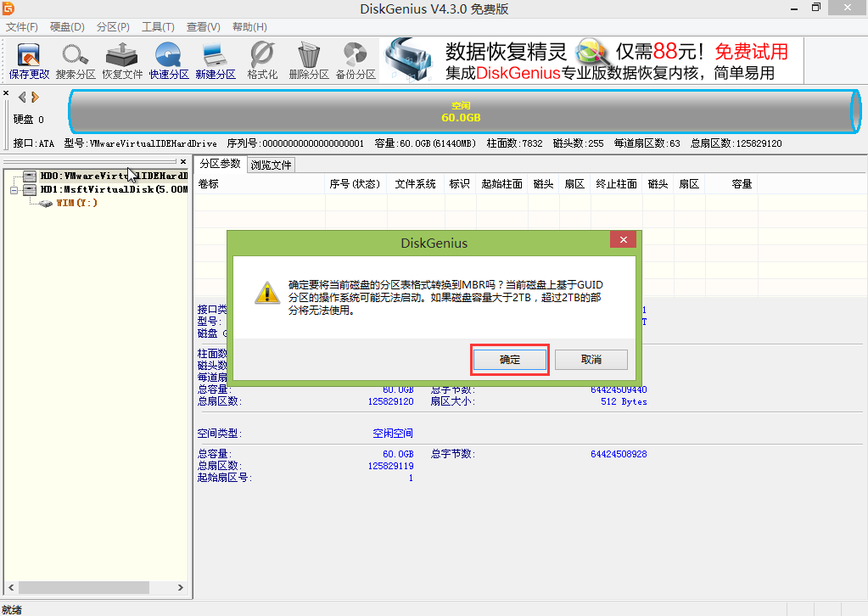Screen dimensions: 868x616
Task: Click the tree panel horizontal scrollbar thumb
Action: coord(84,587)
